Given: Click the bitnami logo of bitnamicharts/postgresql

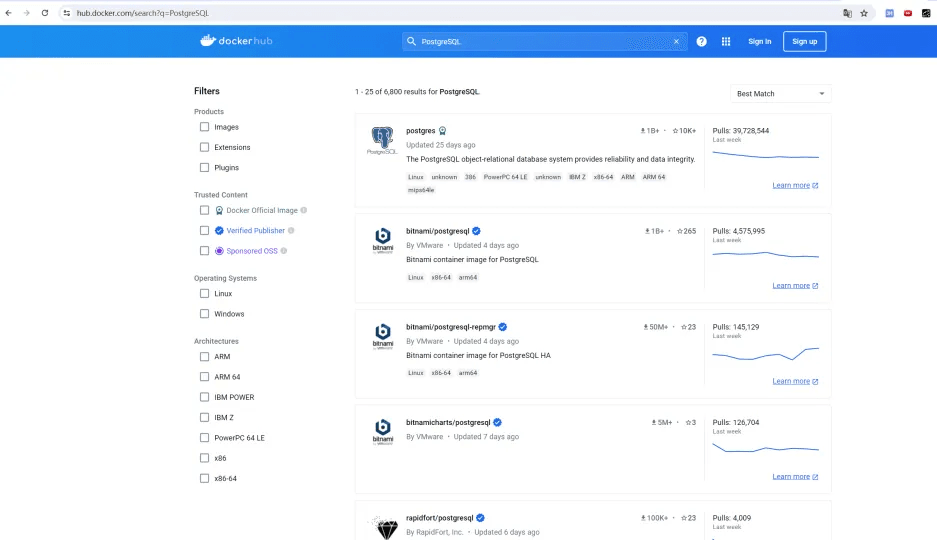Looking at the screenshot, I should (382, 431).
